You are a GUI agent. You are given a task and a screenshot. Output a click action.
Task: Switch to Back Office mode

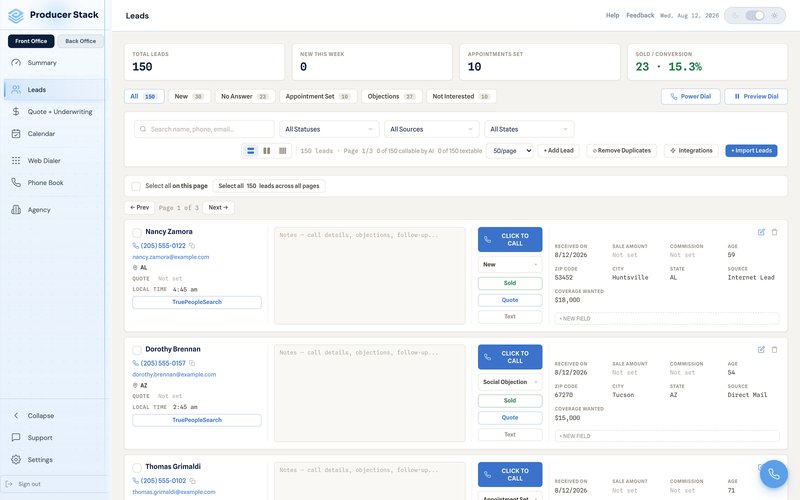(81, 41)
